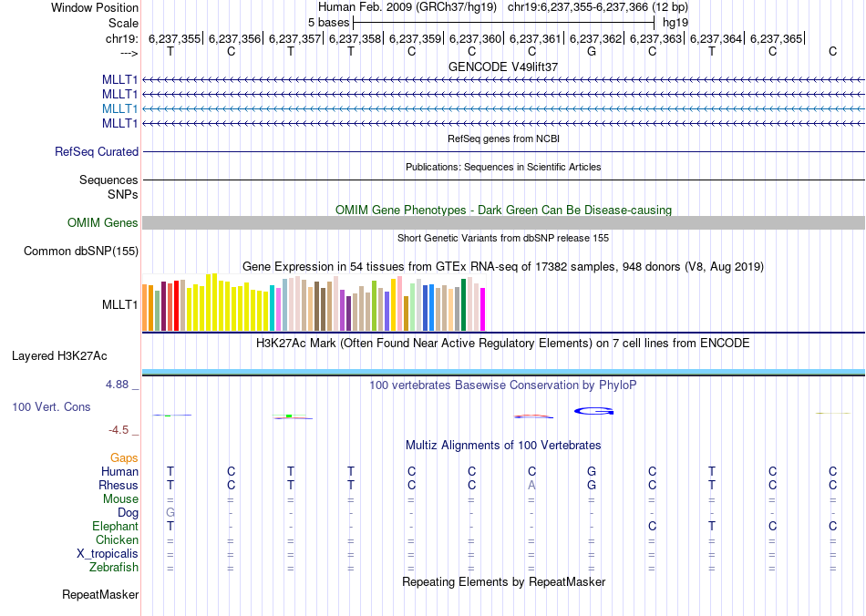Click the SNPs track label
Viewport: 866px width, 616px height.
pyautogui.click(x=123, y=194)
